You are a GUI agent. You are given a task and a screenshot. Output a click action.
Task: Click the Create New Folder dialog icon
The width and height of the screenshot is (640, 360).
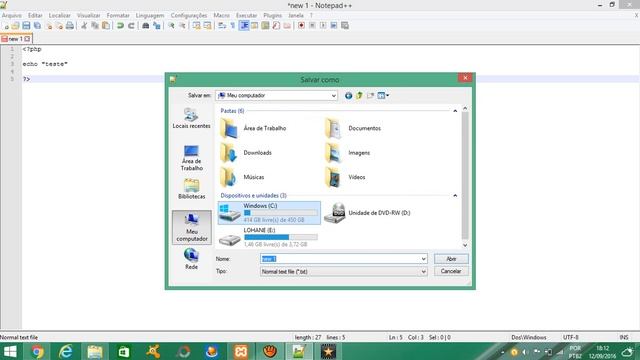coord(370,96)
